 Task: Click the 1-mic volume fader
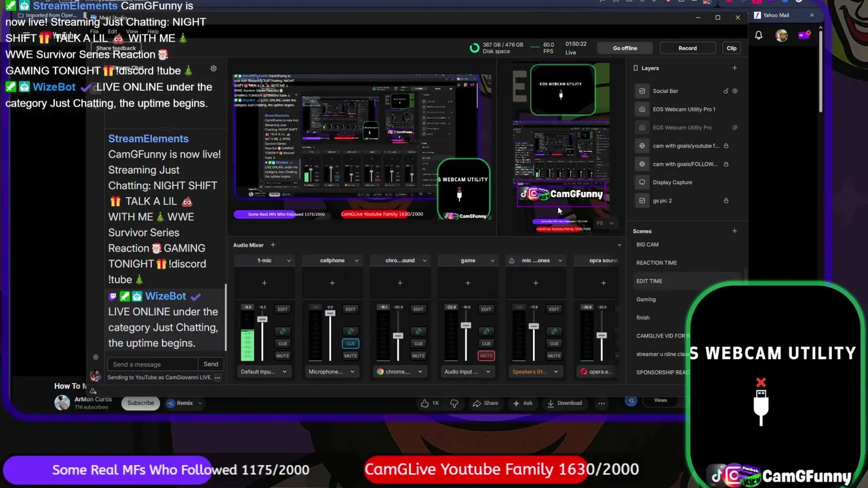(262, 319)
